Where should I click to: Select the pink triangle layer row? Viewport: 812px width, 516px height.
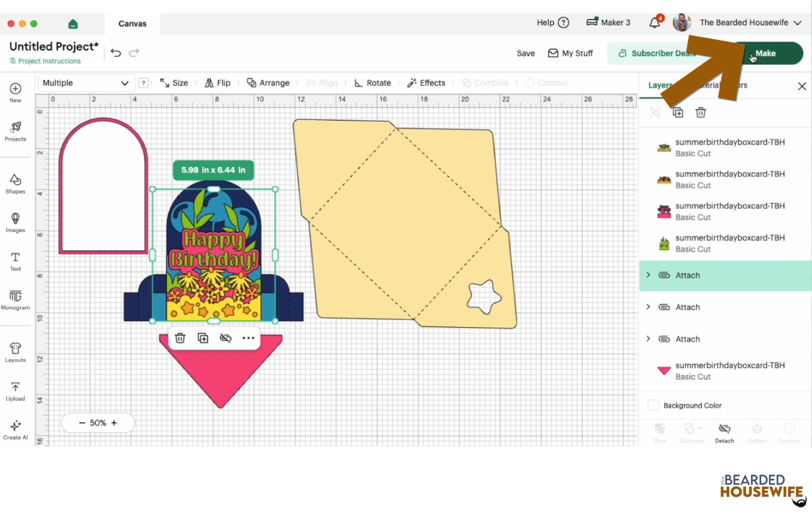(726, 371)
